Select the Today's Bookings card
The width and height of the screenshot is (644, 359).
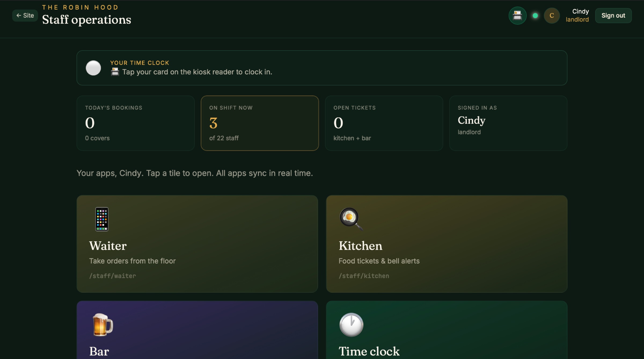(136, 123)
